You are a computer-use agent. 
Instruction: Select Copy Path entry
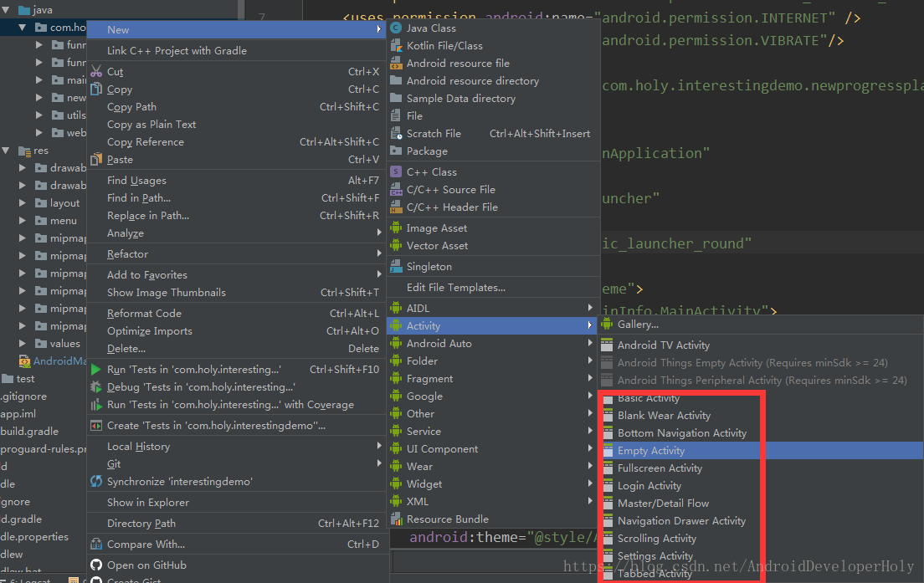coord(238,107)
